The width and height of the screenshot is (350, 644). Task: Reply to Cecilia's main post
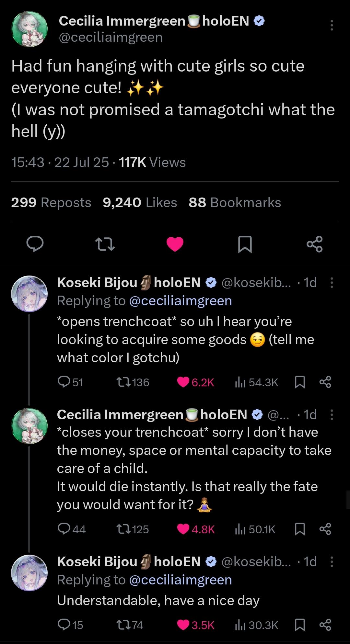click(x=35, y=244)
